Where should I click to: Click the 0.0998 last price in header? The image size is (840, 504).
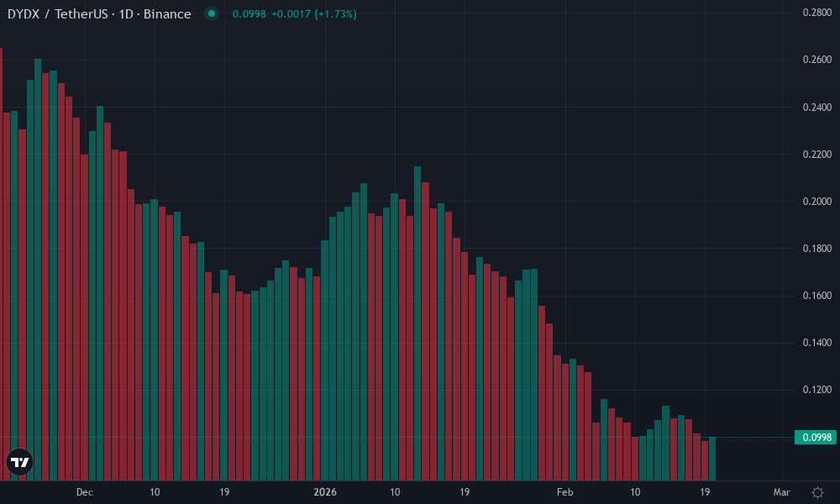pyautogui.click(x=249, y=14)
